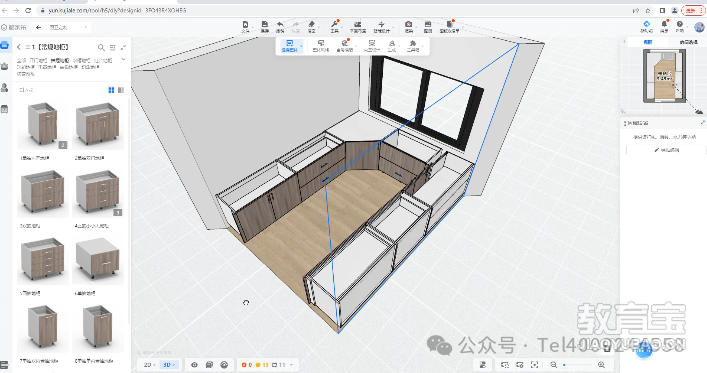Expand the error and warning counts dropdown
707x373 pixels.
coord(291,364)
